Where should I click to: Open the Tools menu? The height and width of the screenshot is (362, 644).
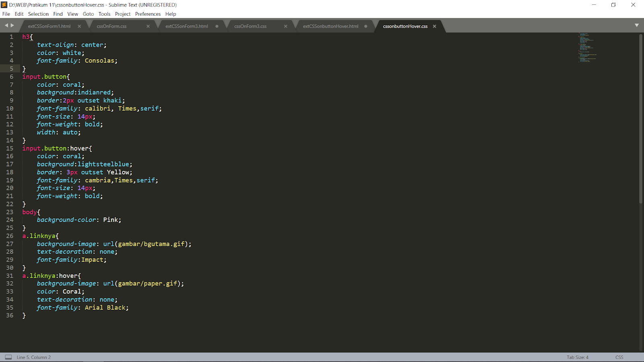coord(104,14)
